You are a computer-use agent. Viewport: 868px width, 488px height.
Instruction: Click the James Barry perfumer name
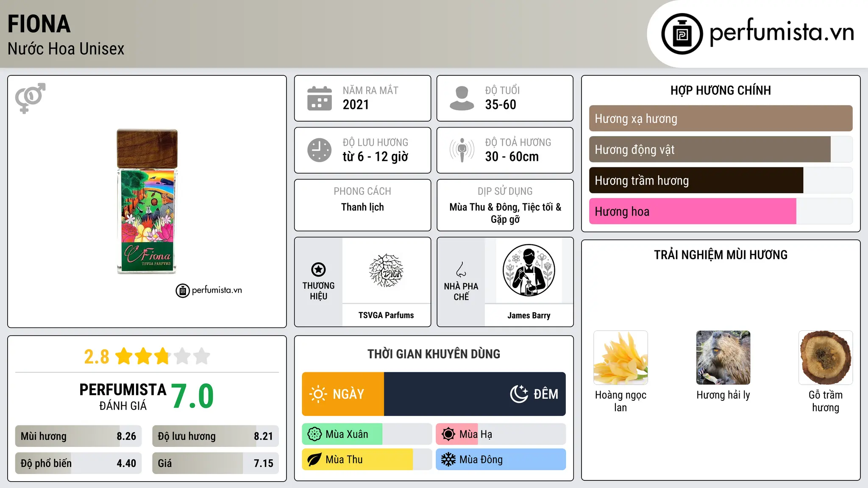529,316
